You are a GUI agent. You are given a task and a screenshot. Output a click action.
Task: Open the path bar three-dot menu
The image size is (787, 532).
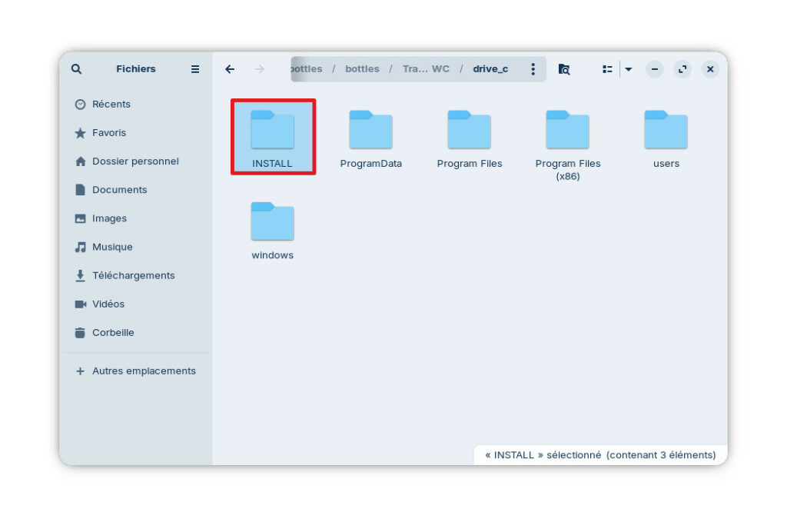click(x=533, y=69)
